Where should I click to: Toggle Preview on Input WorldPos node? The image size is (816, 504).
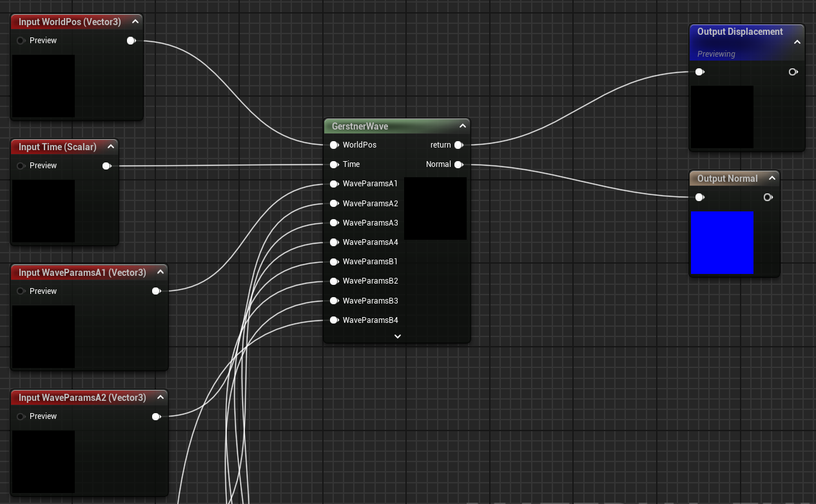tap(21, 41)
